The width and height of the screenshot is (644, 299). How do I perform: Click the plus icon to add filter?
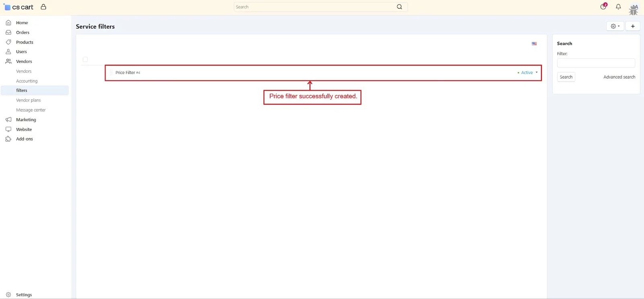tap(633, 26)
